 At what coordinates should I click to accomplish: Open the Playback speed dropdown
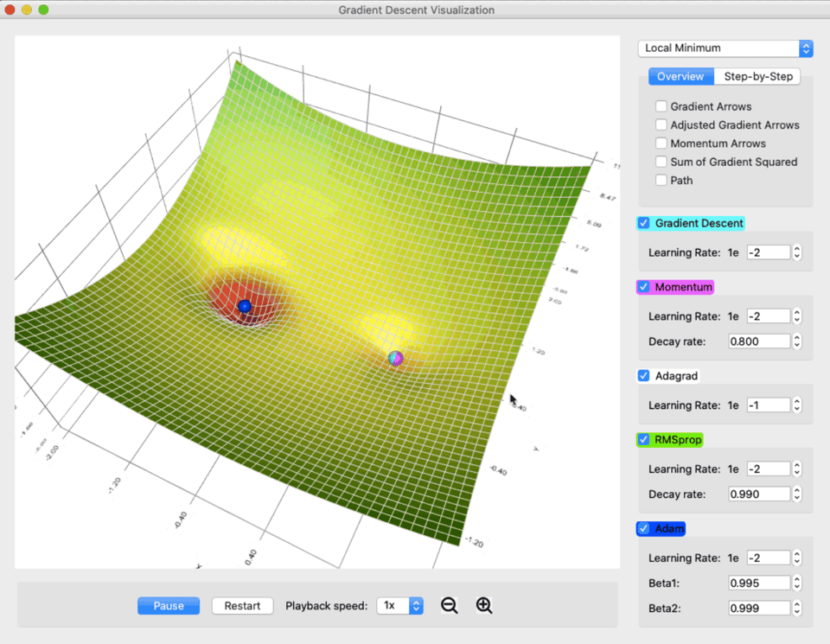399,606
